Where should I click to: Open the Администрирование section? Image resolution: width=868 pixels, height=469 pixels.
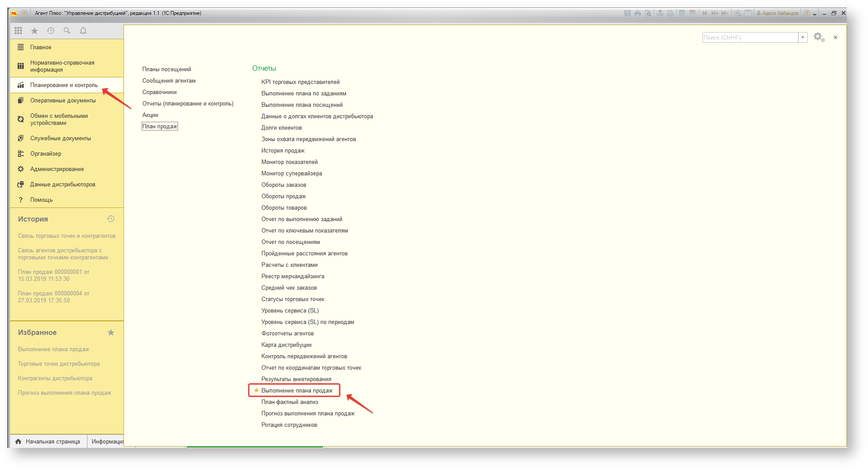point(57,169)
